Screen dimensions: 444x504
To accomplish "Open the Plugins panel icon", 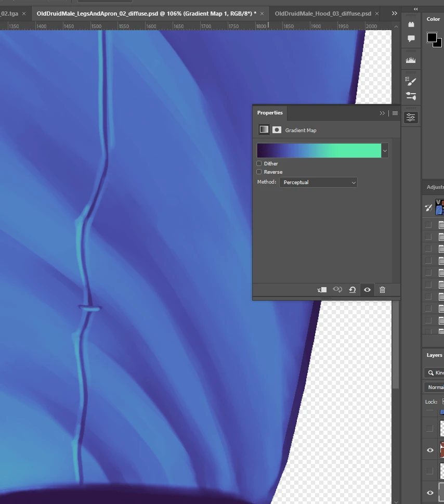I will 411,24.
